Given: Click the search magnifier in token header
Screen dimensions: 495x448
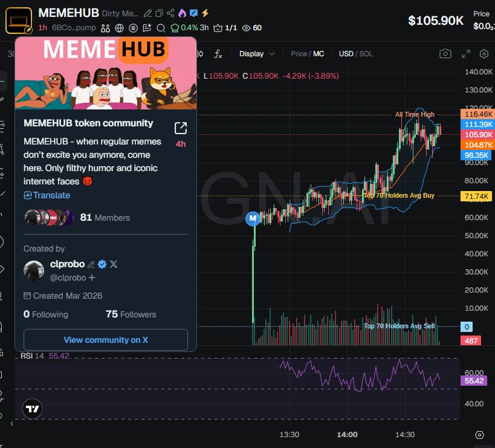Looking at the screenshot, I should (161, 28).
